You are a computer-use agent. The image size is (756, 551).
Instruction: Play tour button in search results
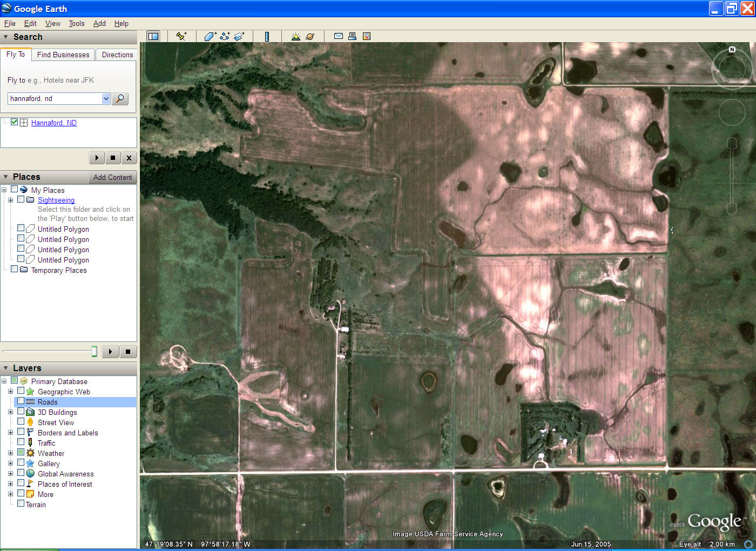[x=97, y=158]
